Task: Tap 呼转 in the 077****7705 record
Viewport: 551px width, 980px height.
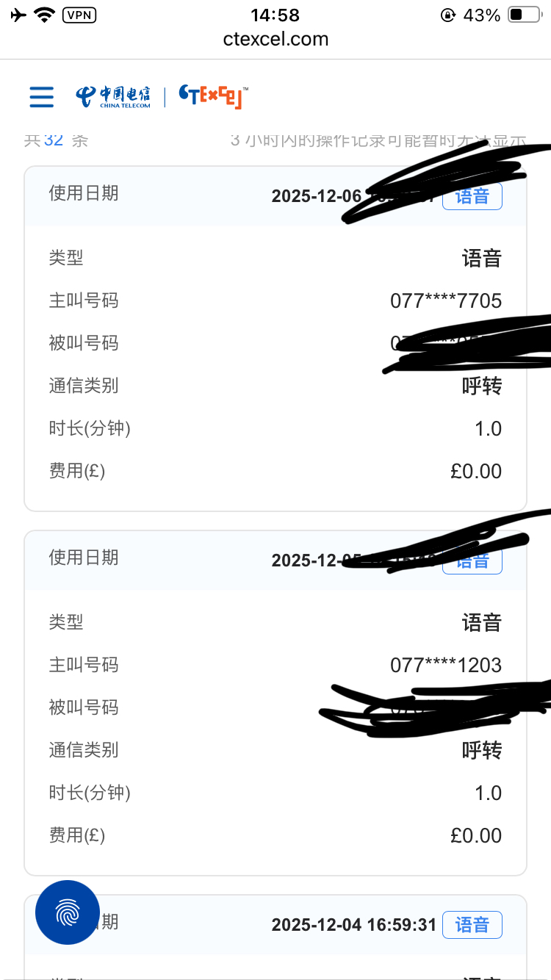Action: point(482,386)
